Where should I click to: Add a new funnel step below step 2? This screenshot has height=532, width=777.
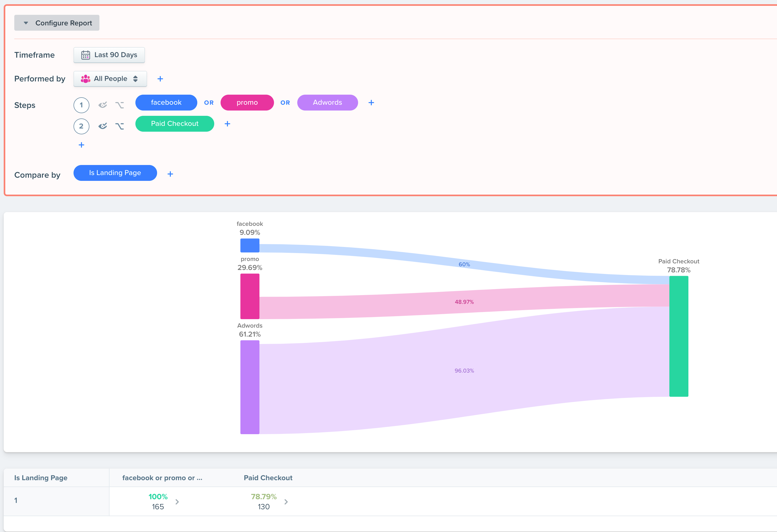pos(81,145)
